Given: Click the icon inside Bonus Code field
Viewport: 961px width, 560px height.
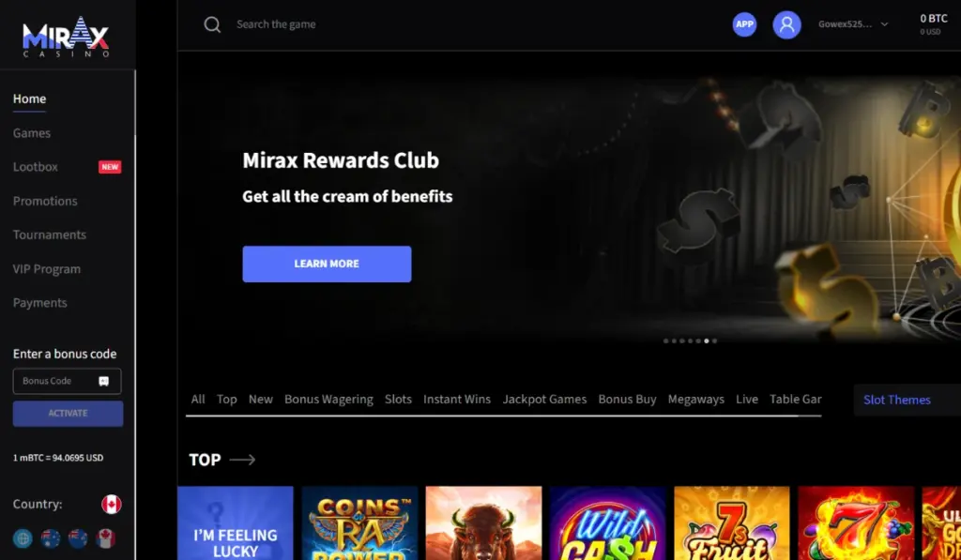Looking at the screenshot, I should [x=103, y=381].
